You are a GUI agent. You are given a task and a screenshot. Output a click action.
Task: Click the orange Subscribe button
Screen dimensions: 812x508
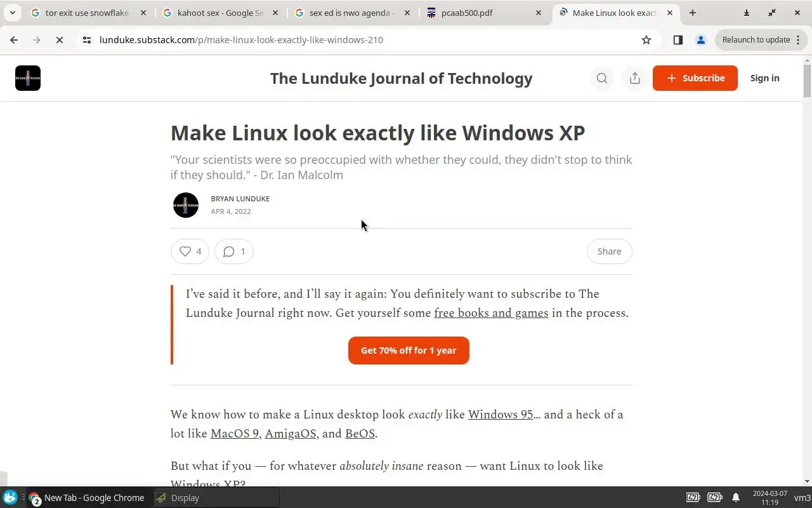(695, 78)
